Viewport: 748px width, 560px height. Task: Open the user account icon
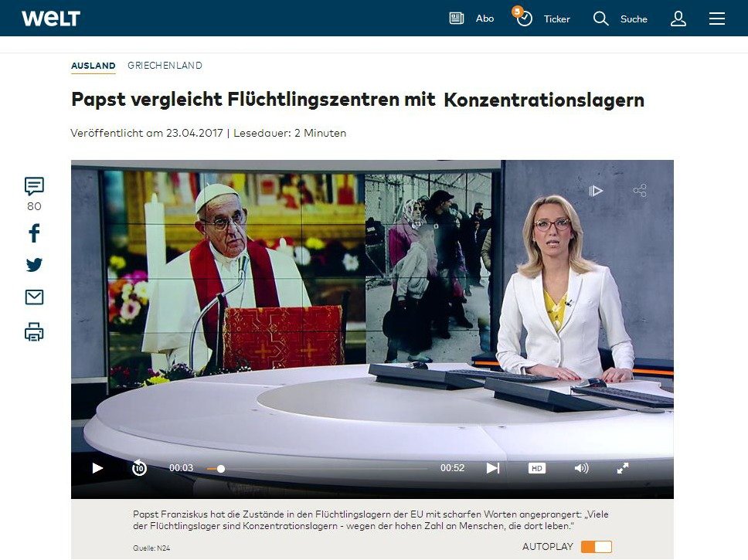pos(678,19)
